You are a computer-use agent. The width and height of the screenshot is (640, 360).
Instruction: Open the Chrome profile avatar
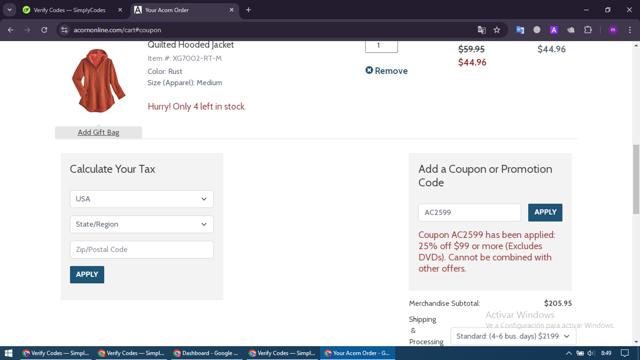pyautogui.click(x=613, y=30)
